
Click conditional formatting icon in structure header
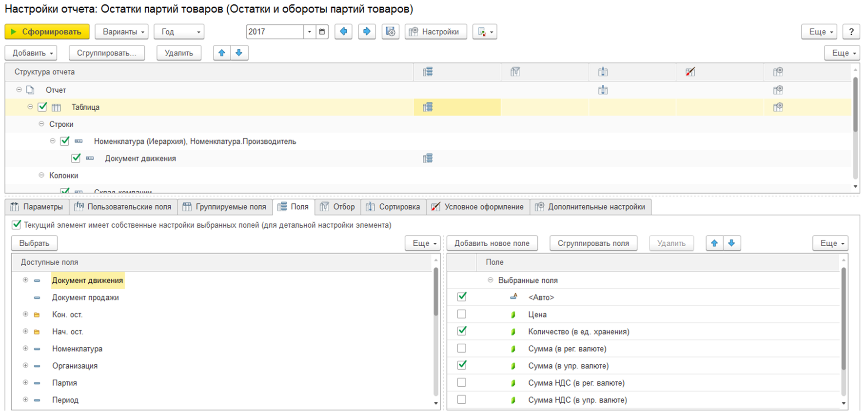tap(690, 72)
